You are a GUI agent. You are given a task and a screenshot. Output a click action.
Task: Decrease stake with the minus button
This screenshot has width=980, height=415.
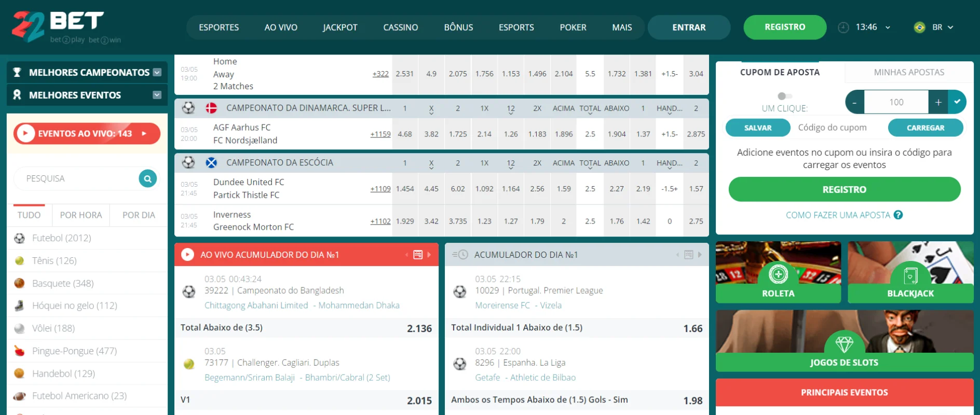(855, 102)
